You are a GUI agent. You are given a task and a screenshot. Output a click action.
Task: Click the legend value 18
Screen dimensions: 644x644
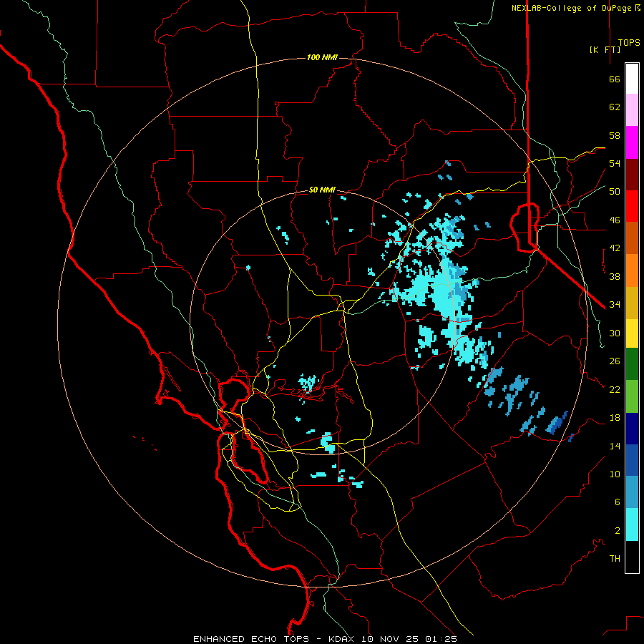coord(615,418)
